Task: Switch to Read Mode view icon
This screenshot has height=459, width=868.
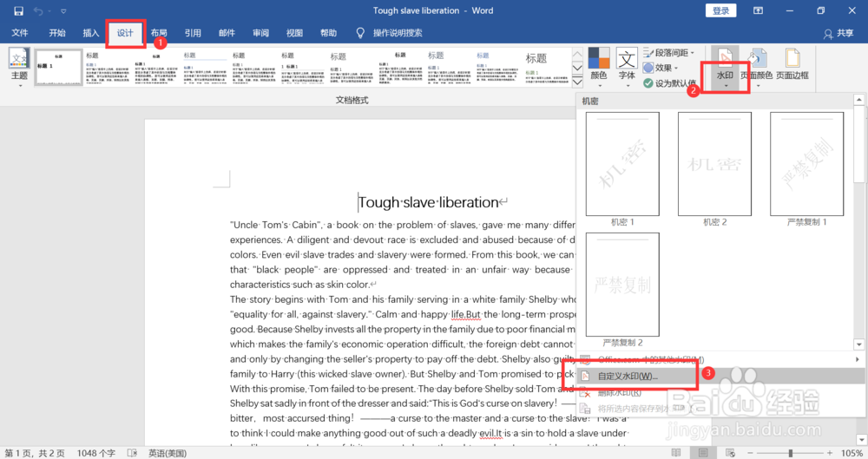Action: [x=676, y=453]
